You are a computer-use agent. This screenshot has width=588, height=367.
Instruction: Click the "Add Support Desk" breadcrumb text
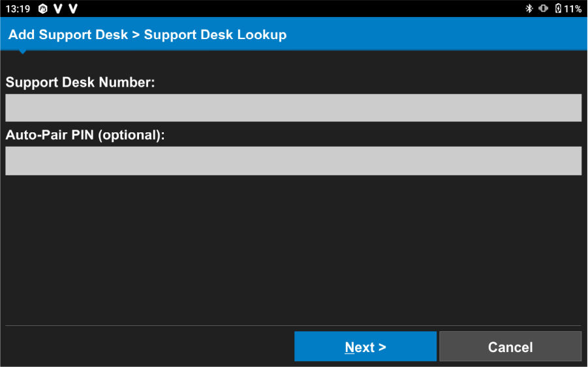tap(68, 35)
